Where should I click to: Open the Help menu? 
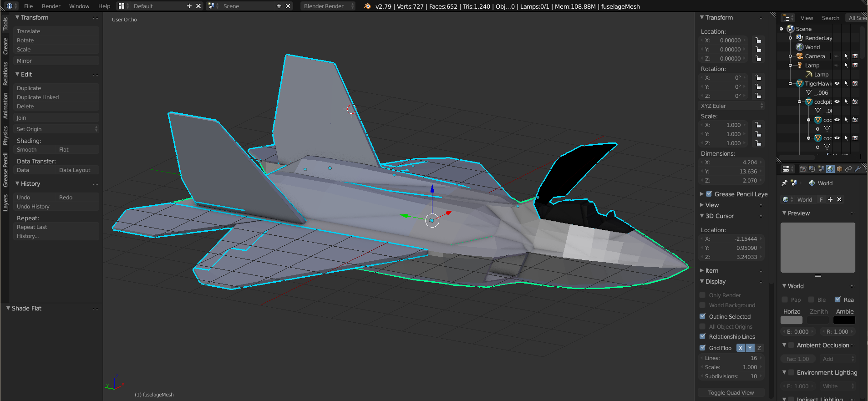(104, 6)
